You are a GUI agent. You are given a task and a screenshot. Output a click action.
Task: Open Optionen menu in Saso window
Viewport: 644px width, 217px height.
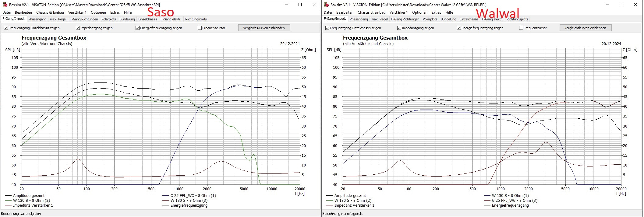(x=98, y=12)
